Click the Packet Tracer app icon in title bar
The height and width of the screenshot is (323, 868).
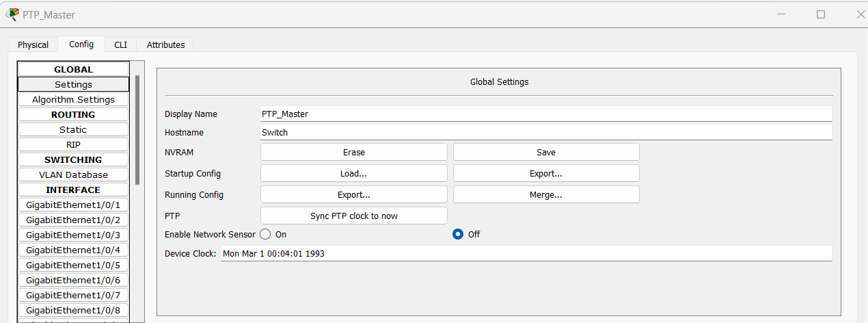[12, 14]
